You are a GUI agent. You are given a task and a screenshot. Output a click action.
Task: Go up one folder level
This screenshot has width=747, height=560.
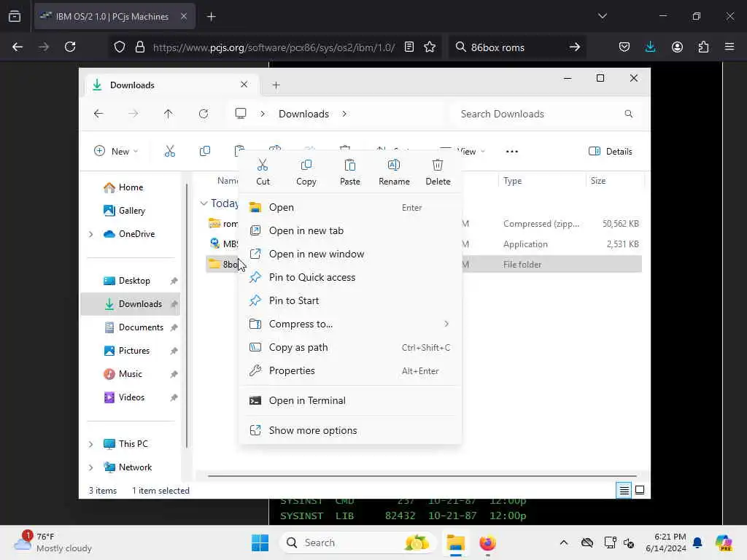pos(169,114)
